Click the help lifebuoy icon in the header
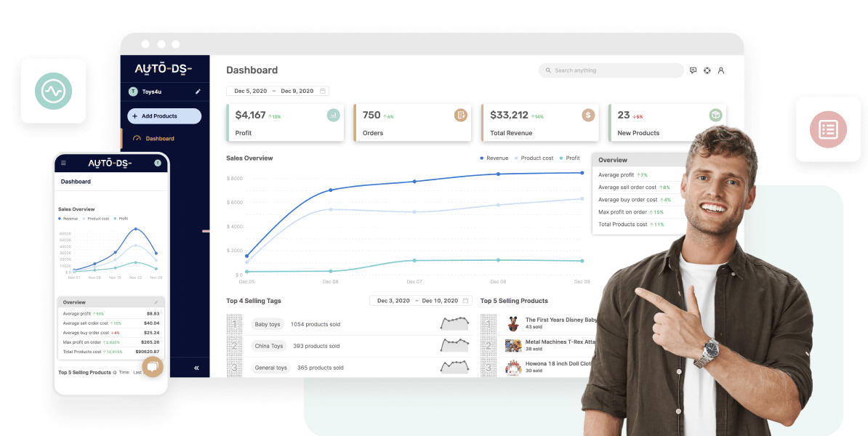This screenshot has height=436, width=868. [x=707, y=70]
